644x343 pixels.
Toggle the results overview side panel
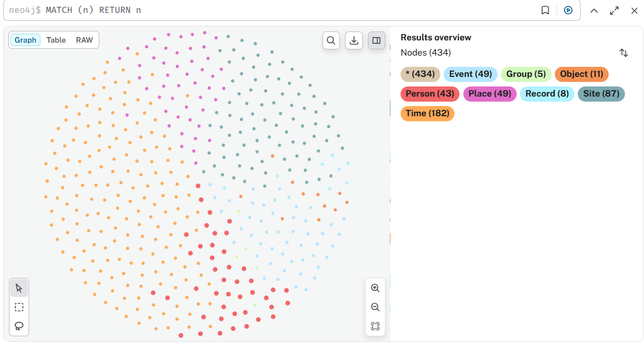point(376,40)
